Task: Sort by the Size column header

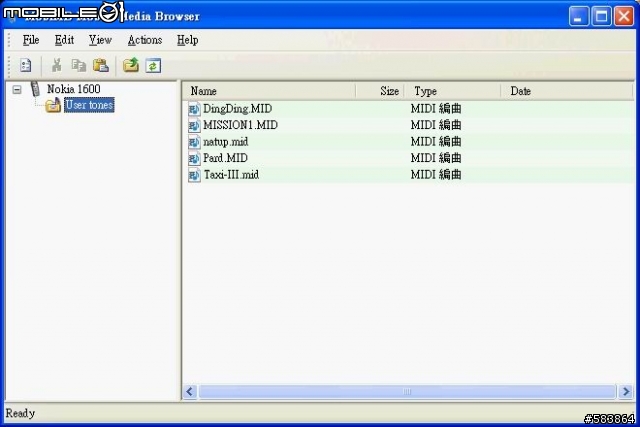Action: click(380, 91)
